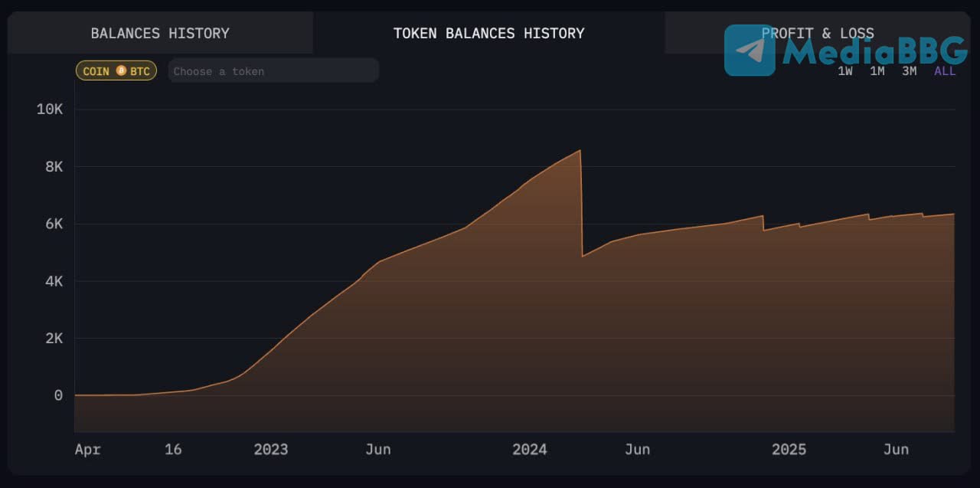Click the chart peak near 8K
The height and width of the screenshot is (488, 980).
[x=580, y=150]
